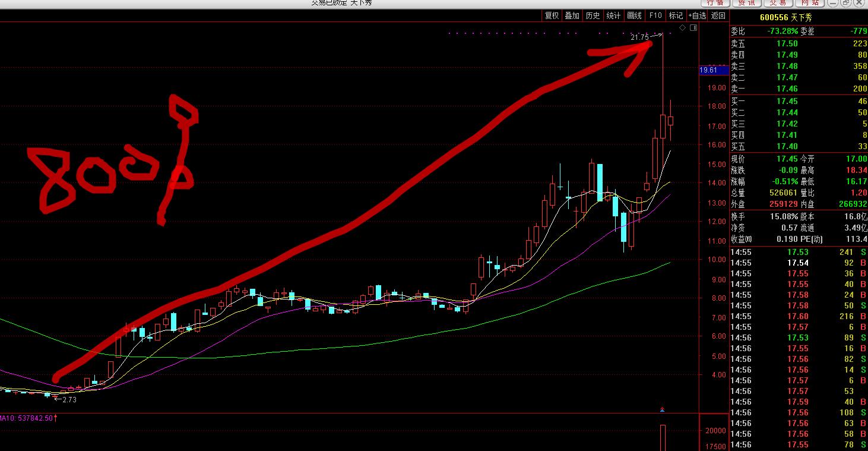Select the 卖二 17.47 ask row
This screenshot has height=451, width=868.
pyautogui.click(x=799, y=77)
